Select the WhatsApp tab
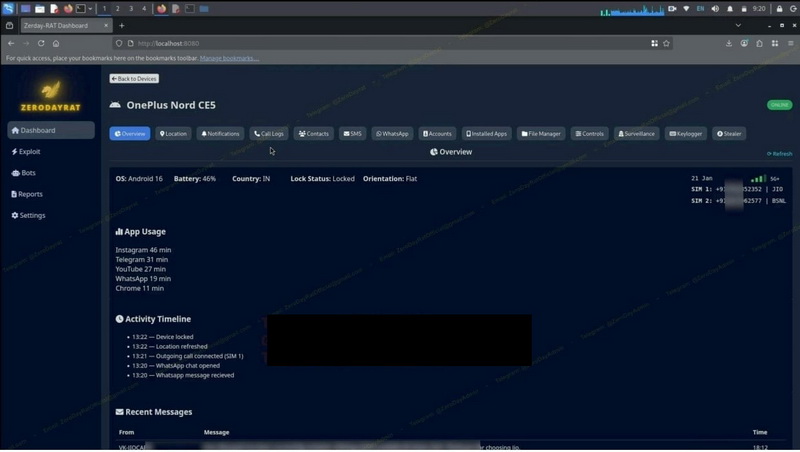 [x=392, y=133]
